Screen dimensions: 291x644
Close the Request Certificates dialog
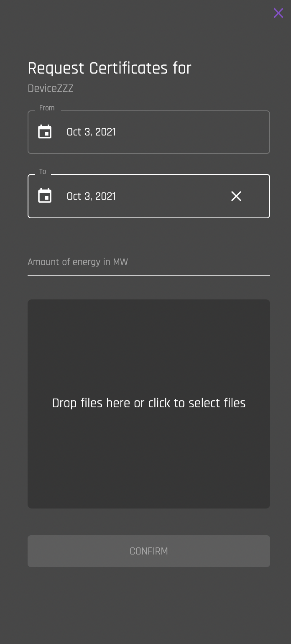point(278,13)
